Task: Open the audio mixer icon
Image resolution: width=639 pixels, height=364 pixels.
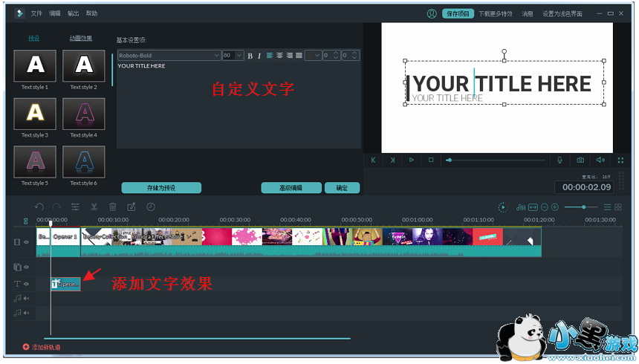Action: click(520, 207)
